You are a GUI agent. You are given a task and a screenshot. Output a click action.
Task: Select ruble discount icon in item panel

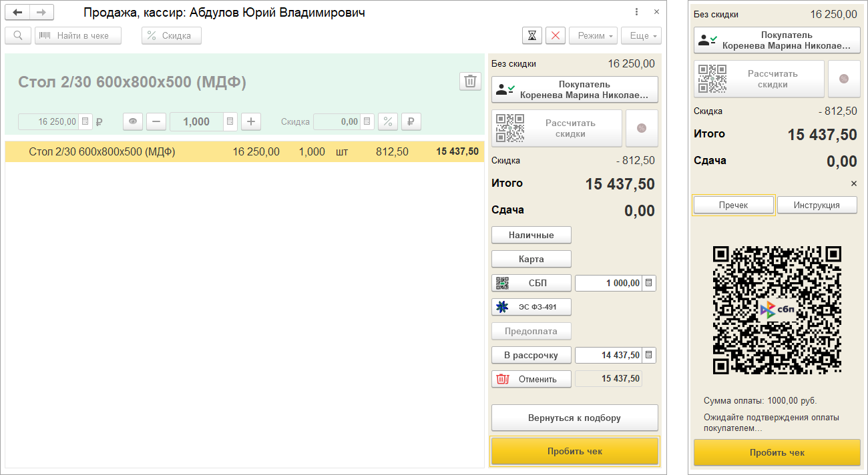pos(411,121)
